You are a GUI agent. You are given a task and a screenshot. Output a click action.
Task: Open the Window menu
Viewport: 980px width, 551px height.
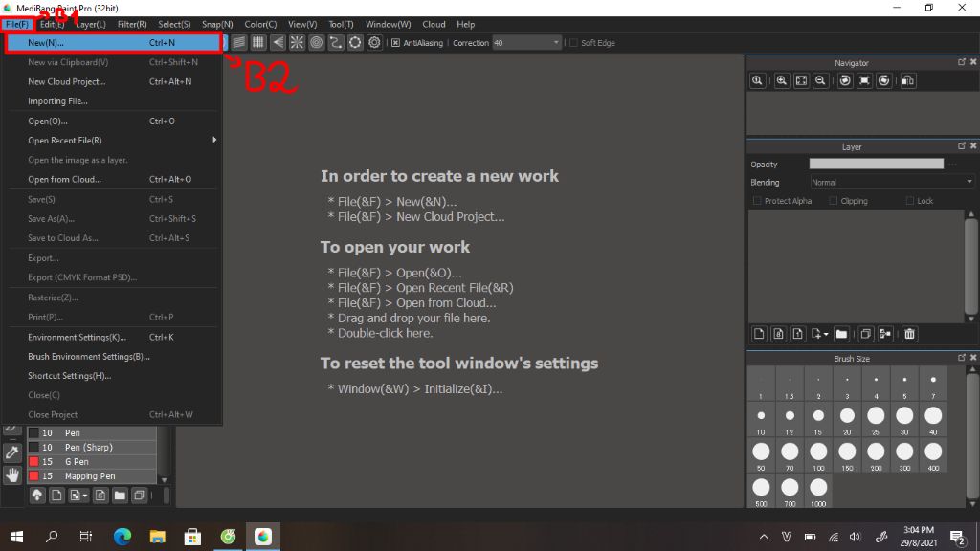tap(389, 24)
